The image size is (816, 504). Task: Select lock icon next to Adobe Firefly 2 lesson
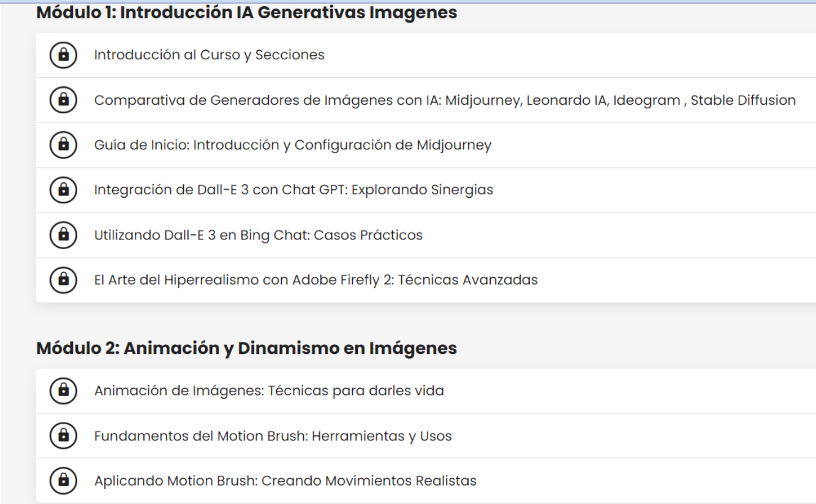[x=63, y=280]
